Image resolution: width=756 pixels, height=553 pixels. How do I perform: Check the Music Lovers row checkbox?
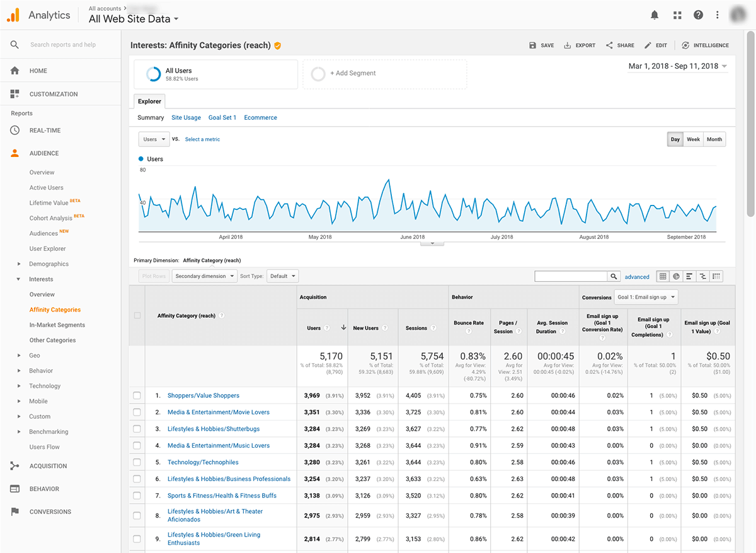[x=137, y=445]
